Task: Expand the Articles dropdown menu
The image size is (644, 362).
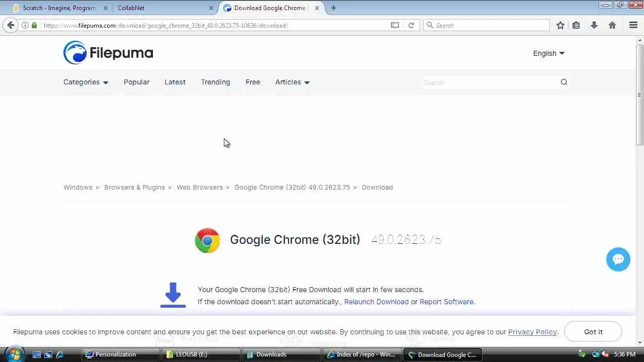Action: tap(292, 82)
